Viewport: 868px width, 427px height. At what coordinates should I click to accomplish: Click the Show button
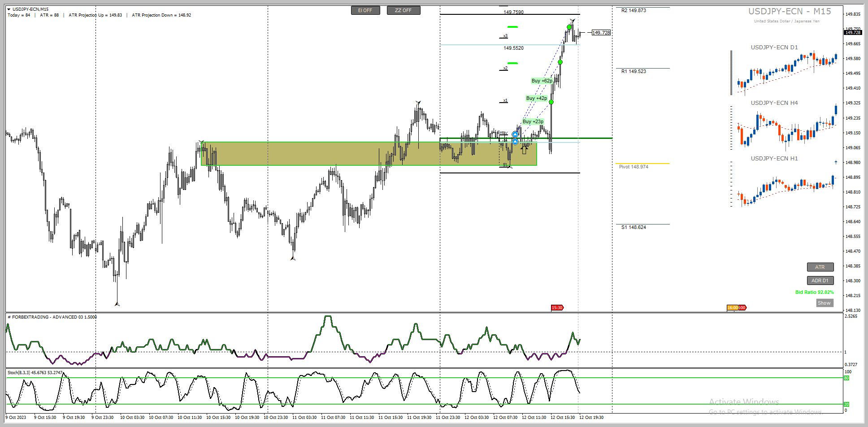click(x=824, y=303)
